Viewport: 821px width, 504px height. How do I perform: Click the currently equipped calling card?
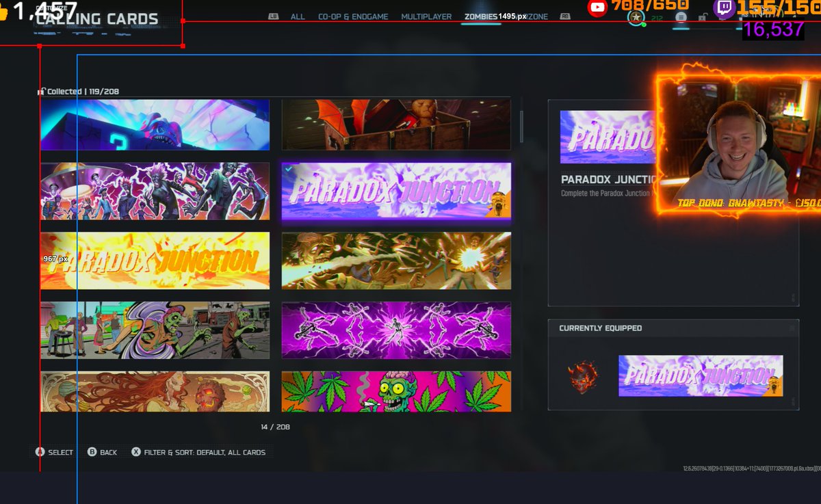pyautogui.click(x=701, y=376)
